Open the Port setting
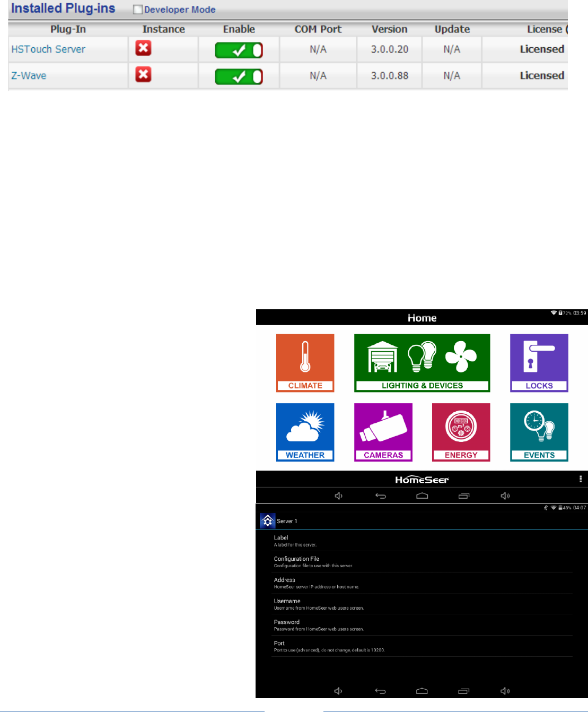This screenshot has width=588, height=712. 422,646
